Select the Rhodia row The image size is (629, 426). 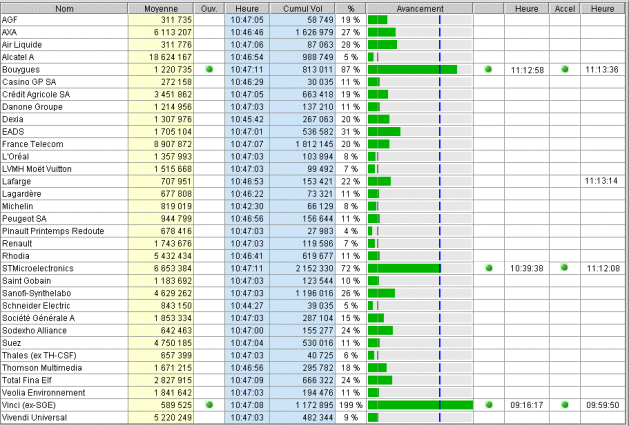[16, 256]
